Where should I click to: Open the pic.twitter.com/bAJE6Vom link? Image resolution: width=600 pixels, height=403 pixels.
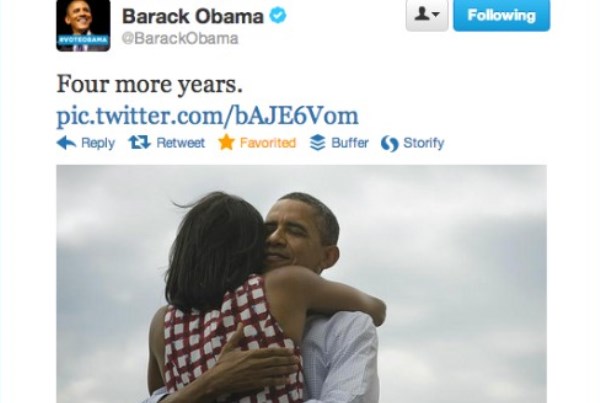[x=207, y=116]
